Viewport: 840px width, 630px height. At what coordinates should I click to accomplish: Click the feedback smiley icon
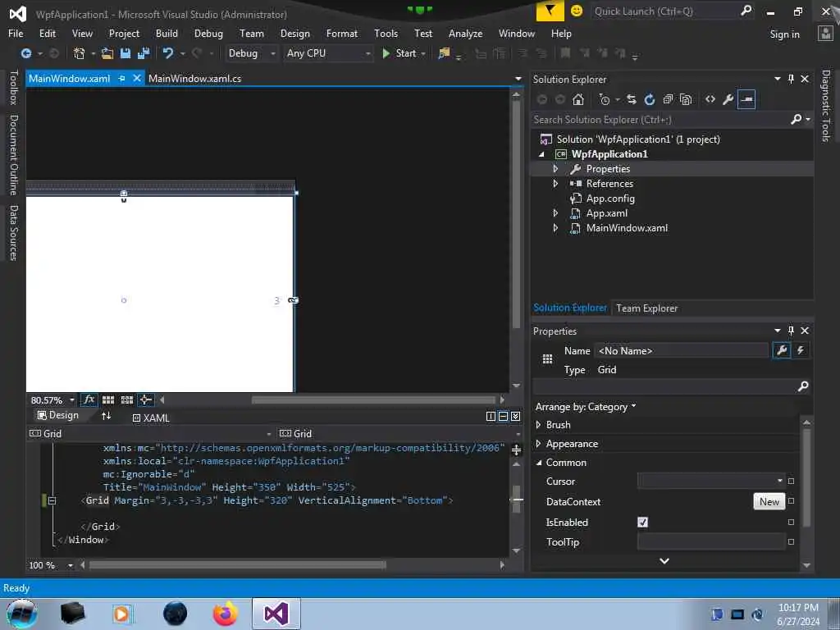(577, 11)
